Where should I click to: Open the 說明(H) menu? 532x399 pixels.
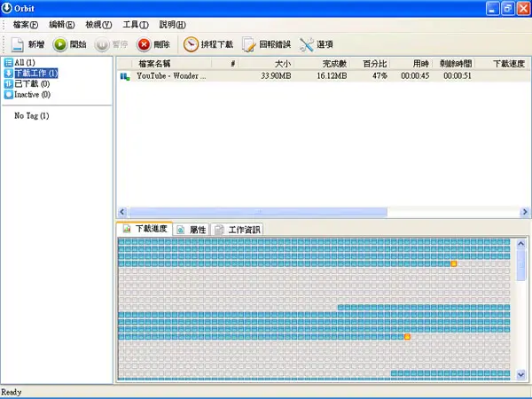(172, 25)
